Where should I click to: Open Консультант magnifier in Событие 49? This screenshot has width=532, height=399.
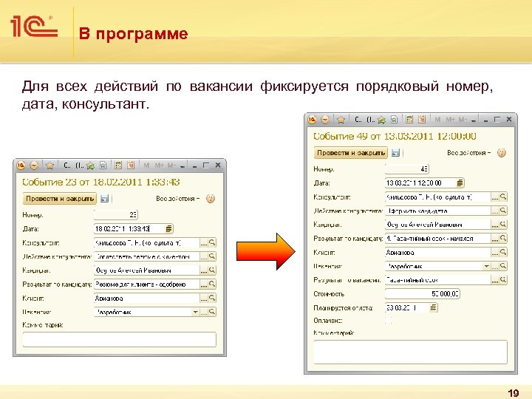[x=503, y=197]
